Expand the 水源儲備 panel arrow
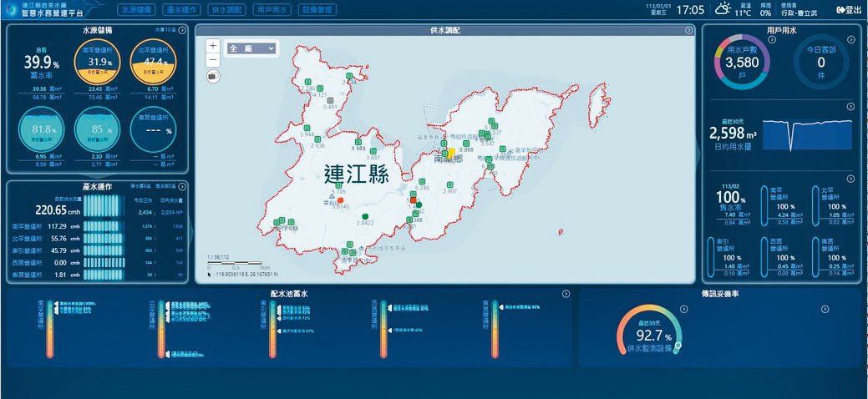Viewport: 868px width, 399px height. [x=182, y=30]
